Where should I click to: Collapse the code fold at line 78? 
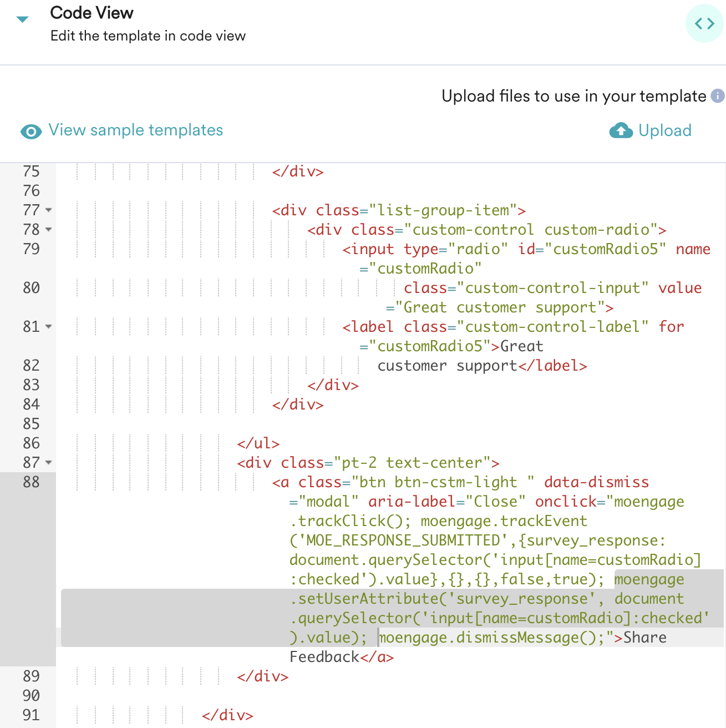pos(48,231)
